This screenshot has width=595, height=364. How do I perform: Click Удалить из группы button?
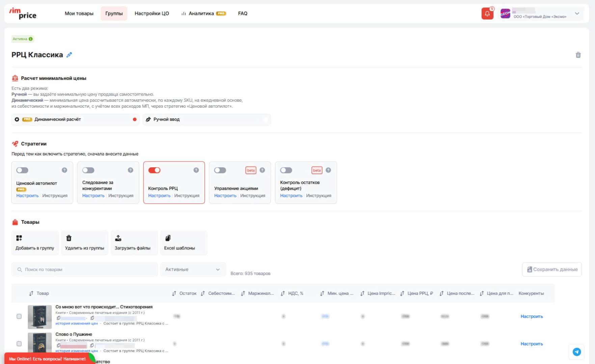[x=85, y=243]
